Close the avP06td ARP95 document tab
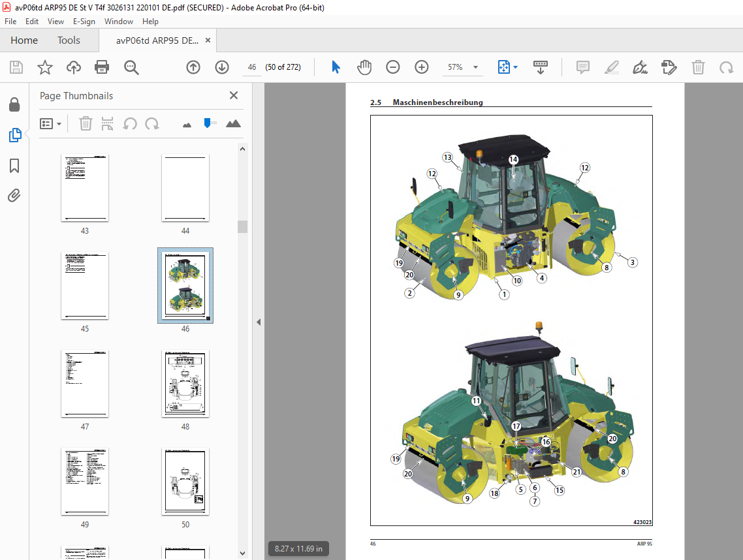This screenshot has width=743, height=560. tap(208, 40)
